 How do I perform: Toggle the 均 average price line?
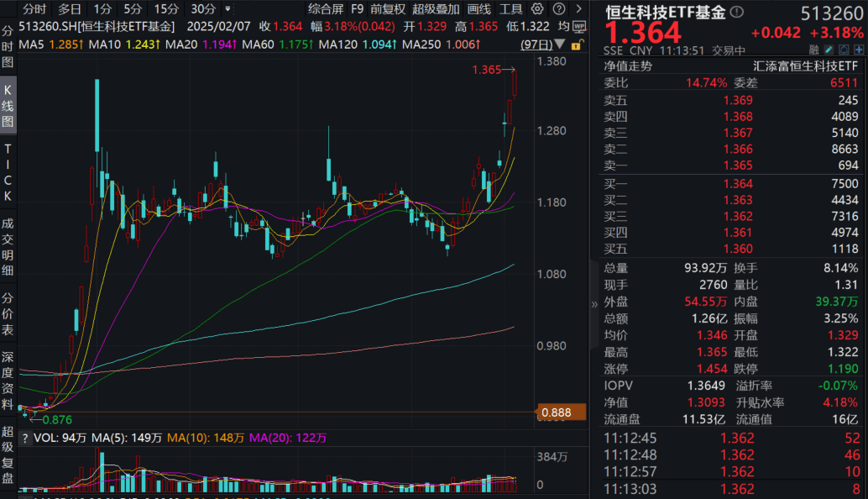tap(562, 26)
